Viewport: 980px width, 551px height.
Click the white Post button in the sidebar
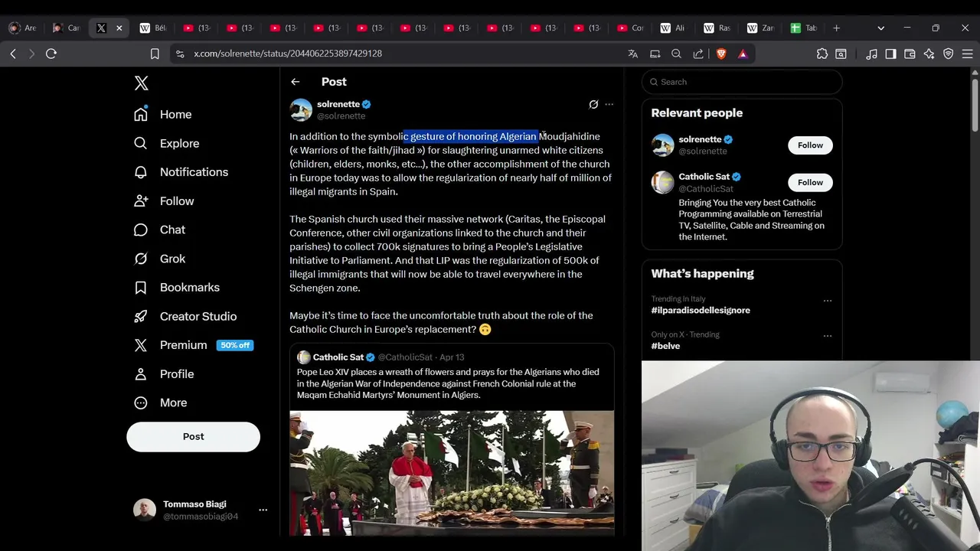coord(193,436)
